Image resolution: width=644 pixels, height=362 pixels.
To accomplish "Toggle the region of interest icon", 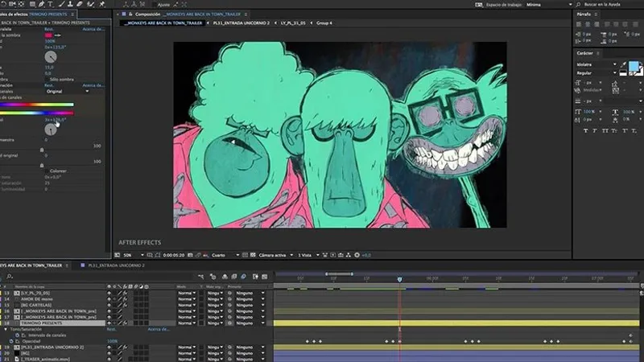I will pyautogui.click(x=246, y=255).
